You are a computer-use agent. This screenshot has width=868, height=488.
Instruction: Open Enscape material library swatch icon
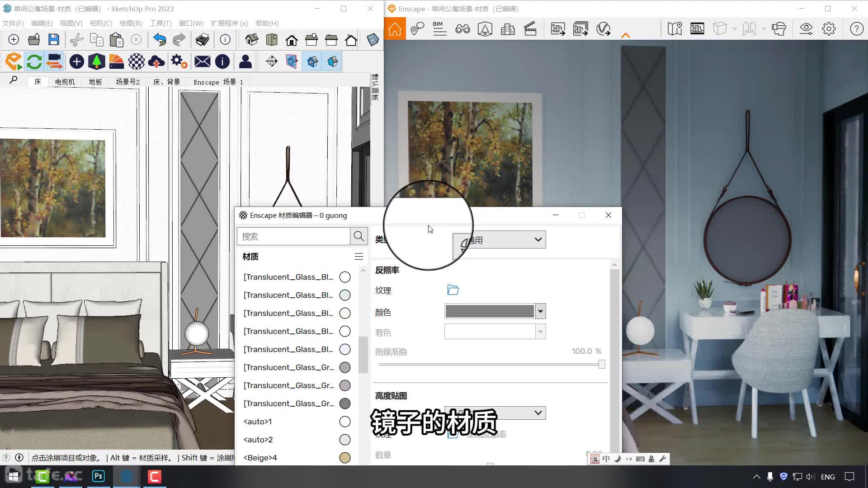pos(116,61)
